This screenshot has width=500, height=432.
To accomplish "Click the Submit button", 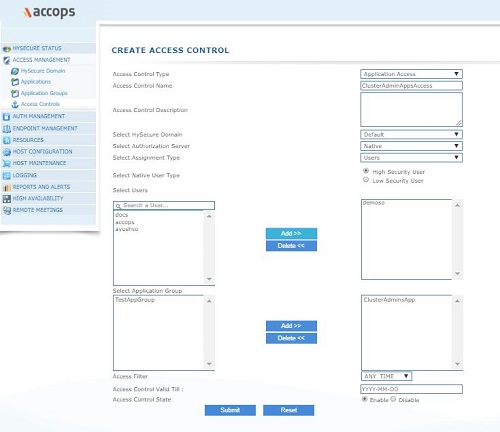I will [x=230, y=410].
